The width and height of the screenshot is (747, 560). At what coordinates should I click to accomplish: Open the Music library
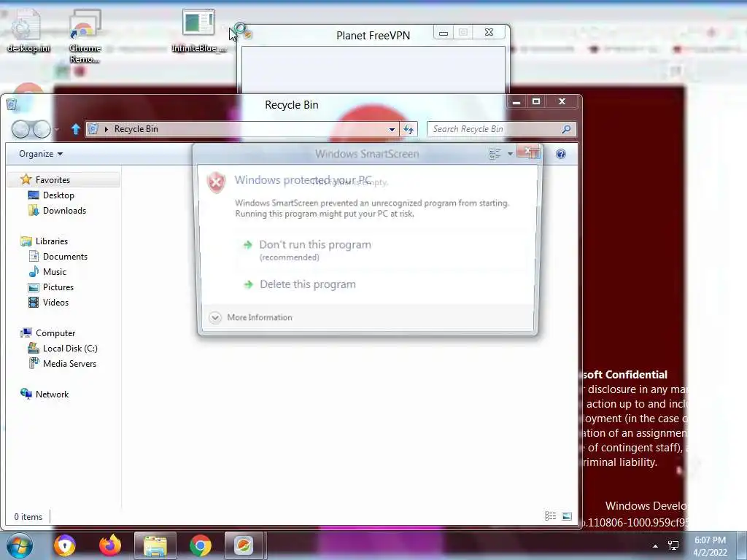coord(54,272)
